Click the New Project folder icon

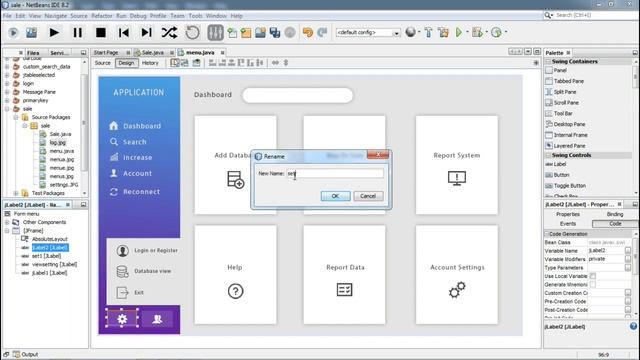(x=246, y=33)
